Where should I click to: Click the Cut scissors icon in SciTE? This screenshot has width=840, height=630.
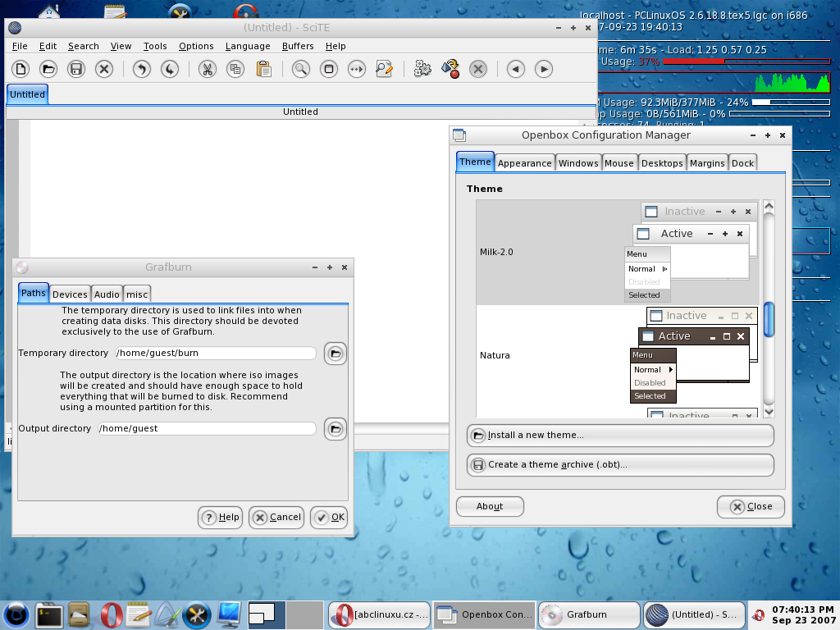tap(208, 69)
